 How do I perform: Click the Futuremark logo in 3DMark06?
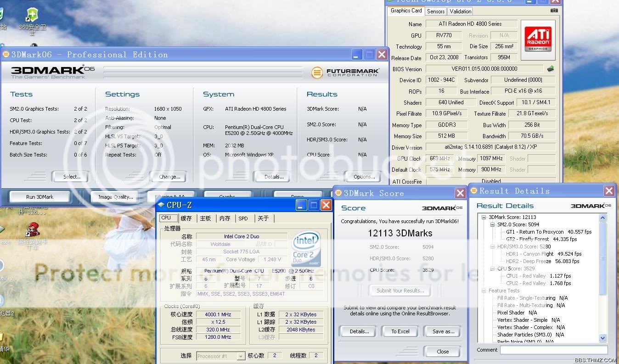pos(345,73)
